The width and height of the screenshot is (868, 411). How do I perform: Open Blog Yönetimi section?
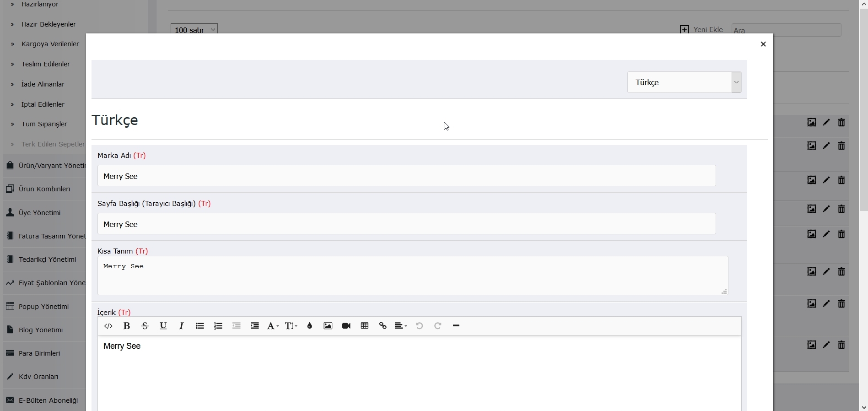click(45, 330)
